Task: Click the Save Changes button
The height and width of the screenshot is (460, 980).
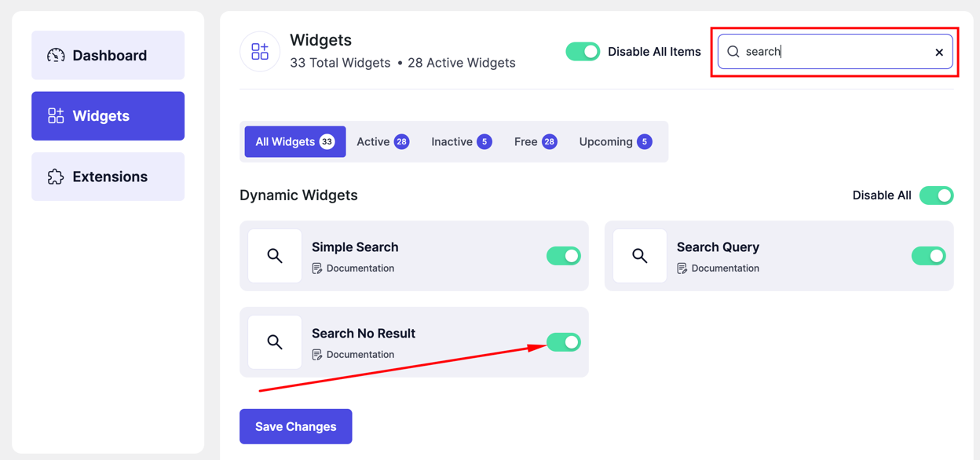Action: tap(296, 426)
